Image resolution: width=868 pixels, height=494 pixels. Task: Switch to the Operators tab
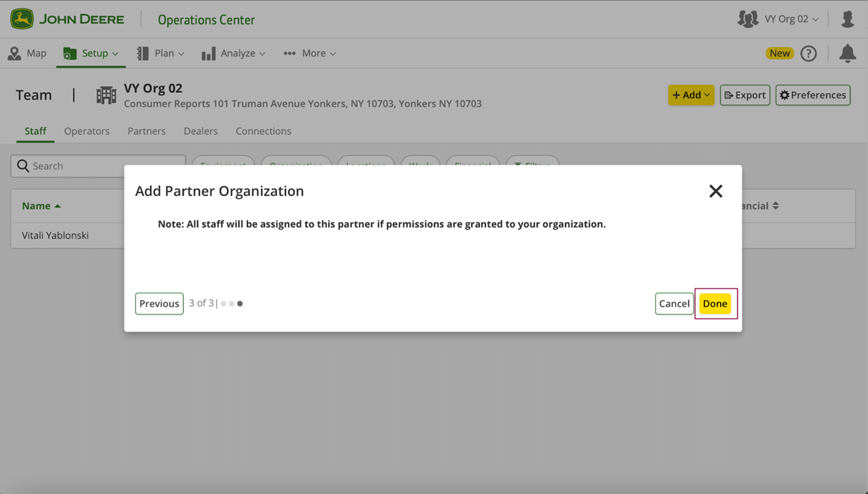tap(87, 131)
